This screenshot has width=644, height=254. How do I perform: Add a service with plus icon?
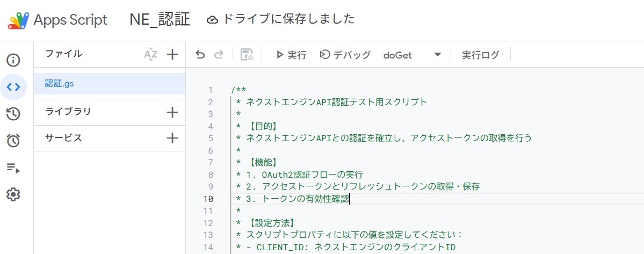tap(172, 139)
